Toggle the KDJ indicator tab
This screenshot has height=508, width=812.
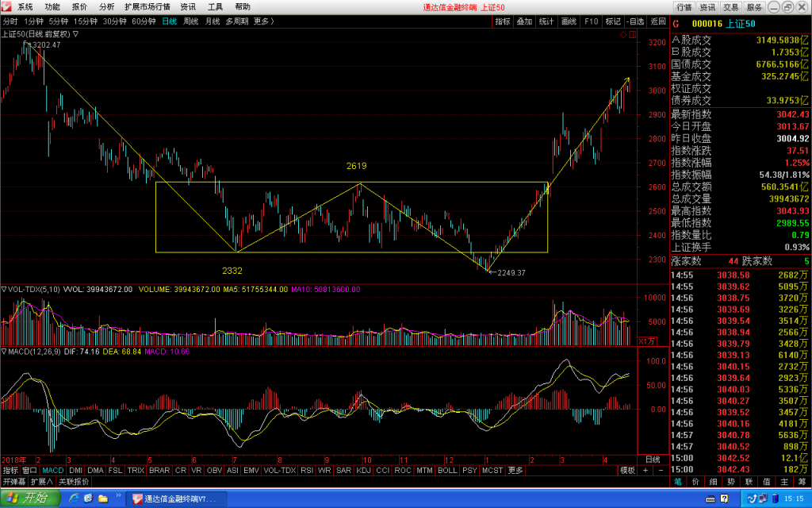[x=363, y=470]
